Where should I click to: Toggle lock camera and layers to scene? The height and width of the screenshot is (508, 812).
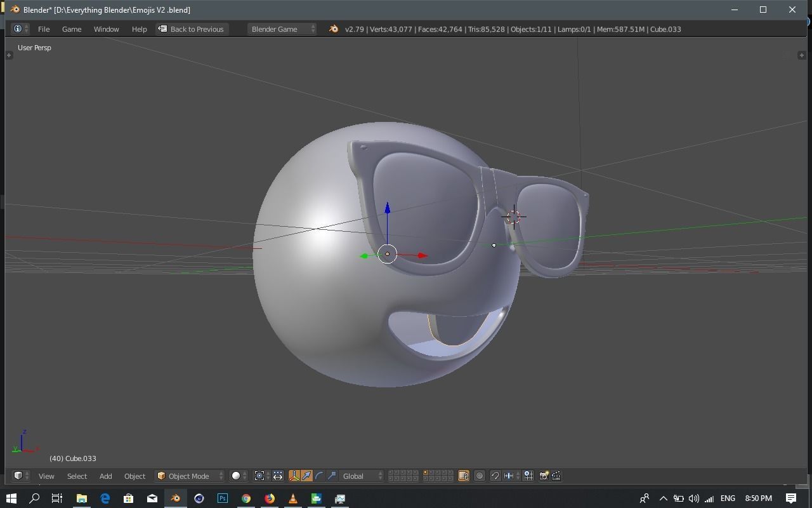464,476
